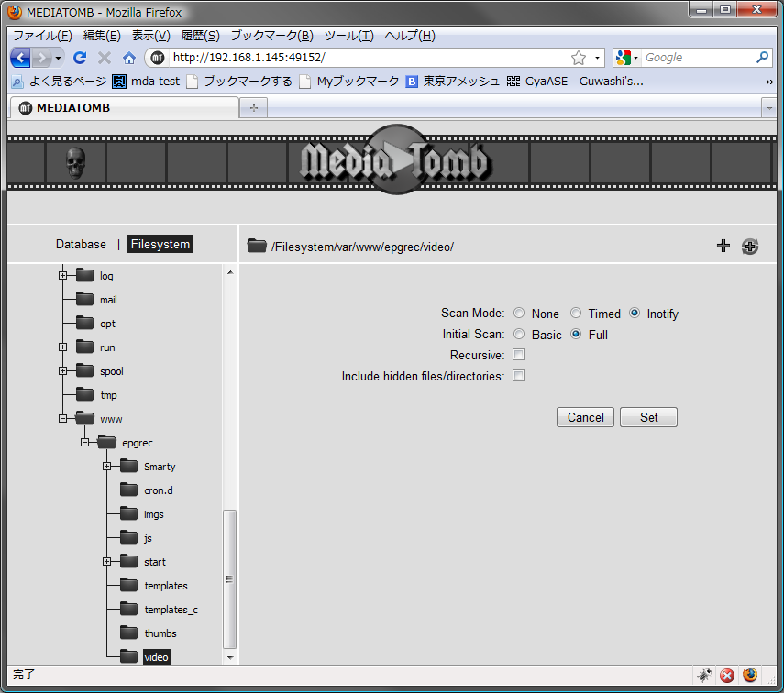The width and height of the screenshot is (784, 693).
Task: Go to the Firefox home page
Action: coord(129,58)
